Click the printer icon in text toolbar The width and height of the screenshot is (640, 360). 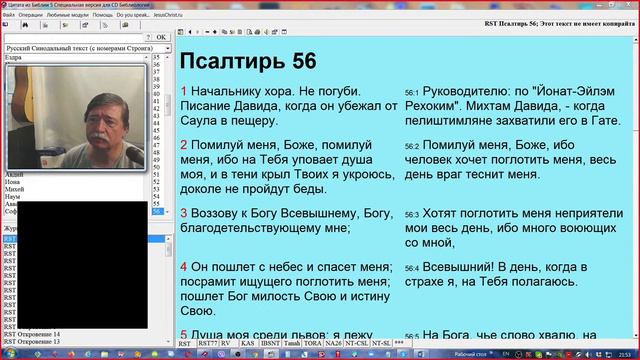[258, 32]
